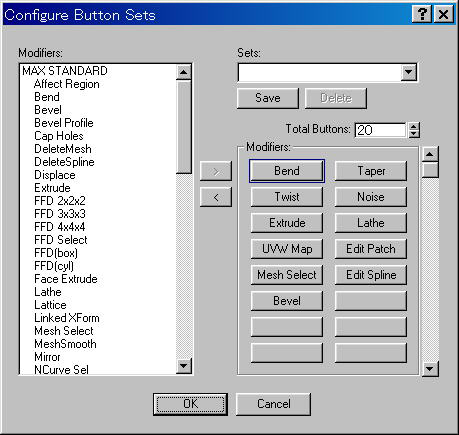459x435 pixels.
Task: Click button panel scroll up arrow
Action: coord(430,154)
